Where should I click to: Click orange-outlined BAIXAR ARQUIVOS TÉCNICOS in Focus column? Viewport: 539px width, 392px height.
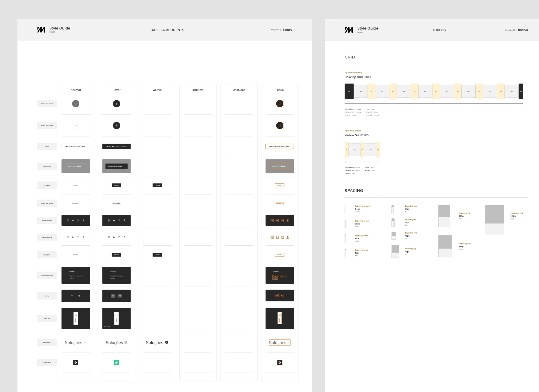pos(280,146)
